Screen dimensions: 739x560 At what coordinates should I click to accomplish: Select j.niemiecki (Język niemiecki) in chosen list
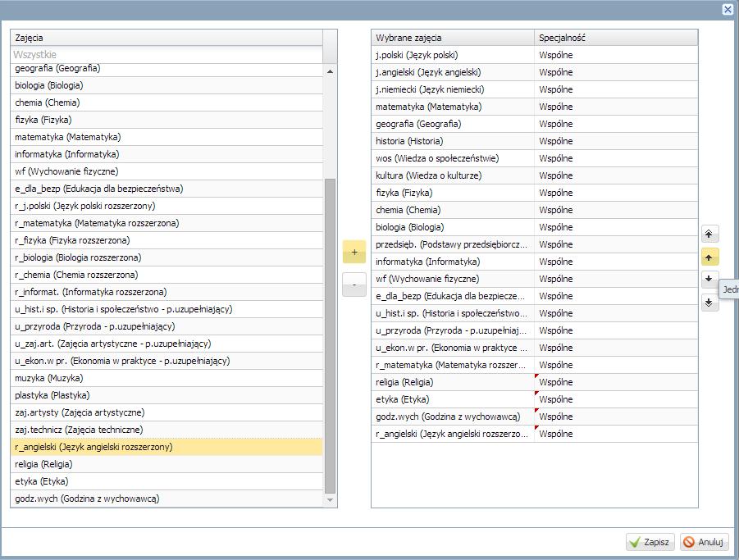coord(535,89)
